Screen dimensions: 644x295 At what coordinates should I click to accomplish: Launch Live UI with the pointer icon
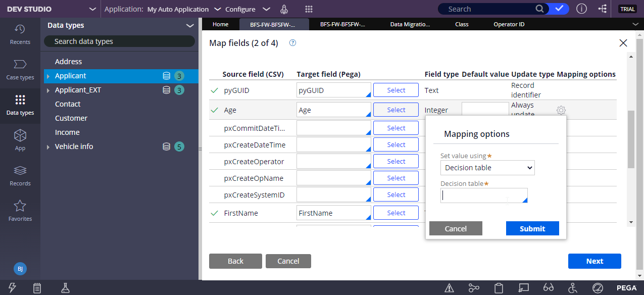[523, 287]
